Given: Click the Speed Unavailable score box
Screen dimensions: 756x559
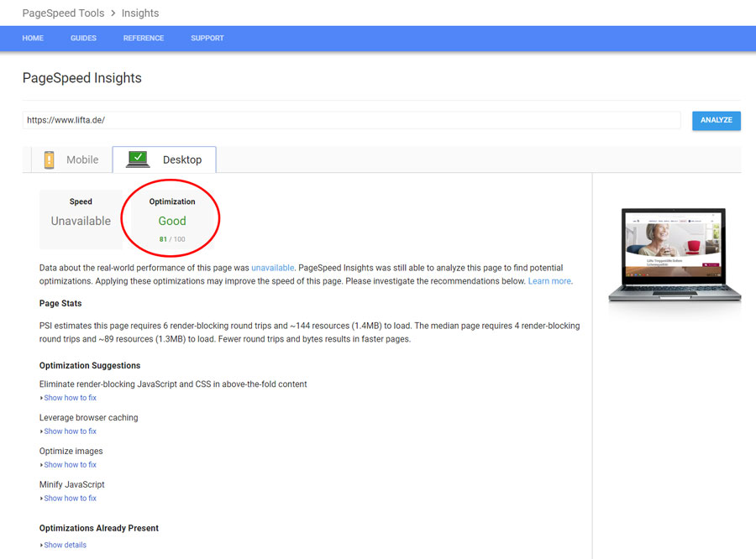Looking at the screenshot, I should pyautogui.click(x=81, y=219).
